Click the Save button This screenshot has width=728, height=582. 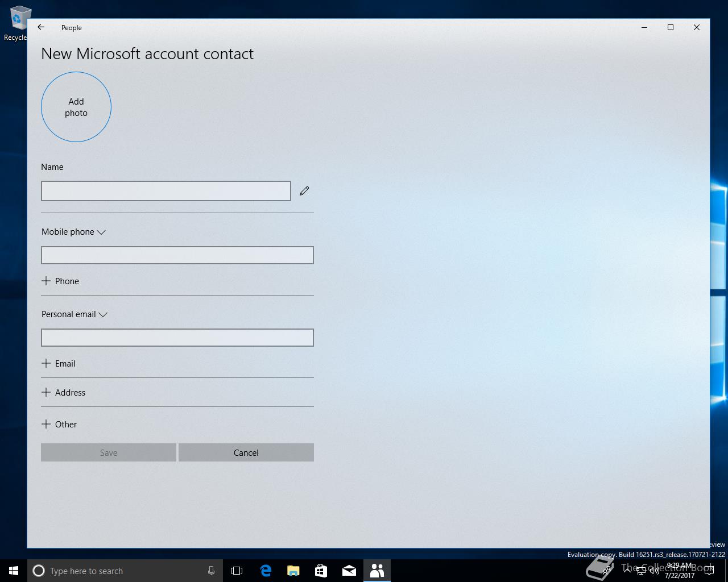point(109,452)
